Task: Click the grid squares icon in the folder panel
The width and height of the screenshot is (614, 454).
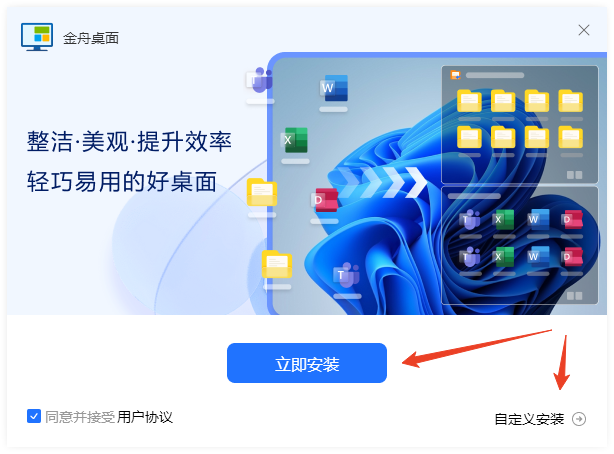Action: coord(574,175)
